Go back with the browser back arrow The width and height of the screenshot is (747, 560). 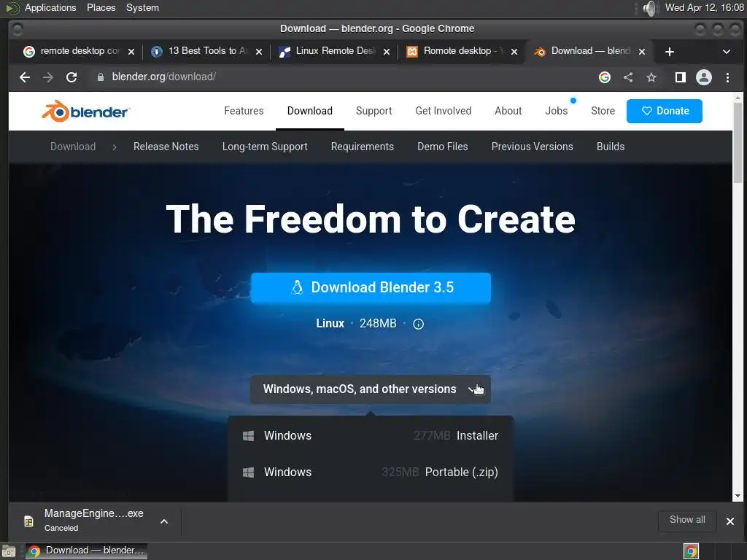tap(25, 77)
